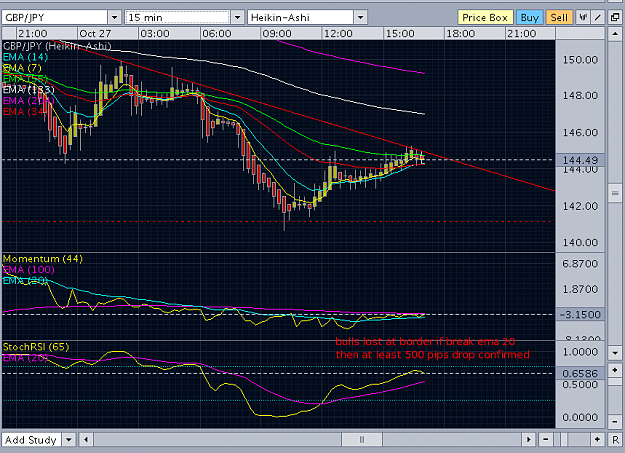The image size is (625, 453).
Task: Select the Momentum (44) study label
Action: coord(43,259)
